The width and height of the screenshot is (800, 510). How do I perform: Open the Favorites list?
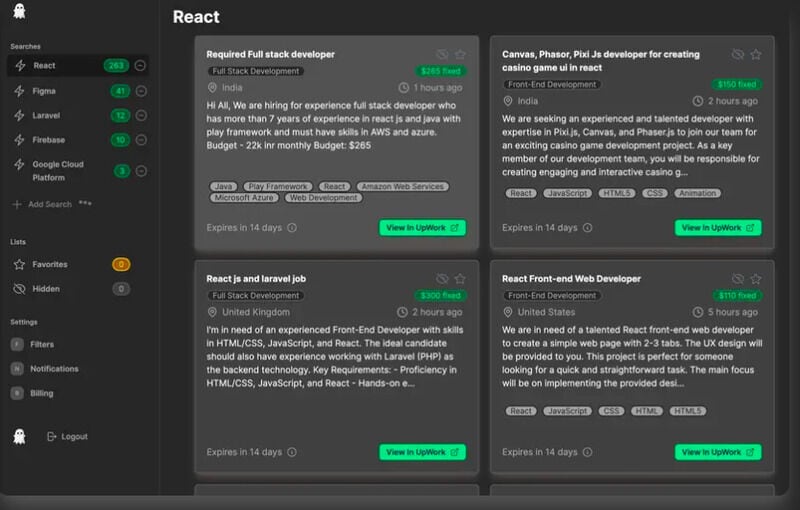pyautogui.click(x=49, y=264)
